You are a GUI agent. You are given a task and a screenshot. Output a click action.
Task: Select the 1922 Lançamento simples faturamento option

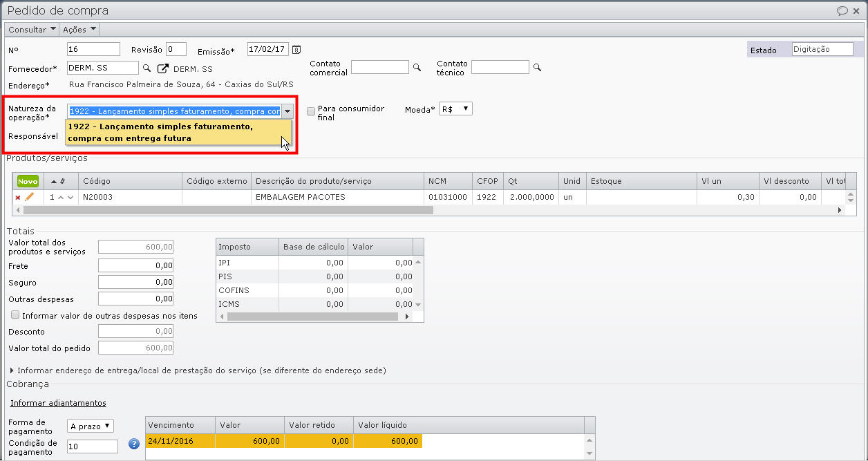click(x=178, y=132)
